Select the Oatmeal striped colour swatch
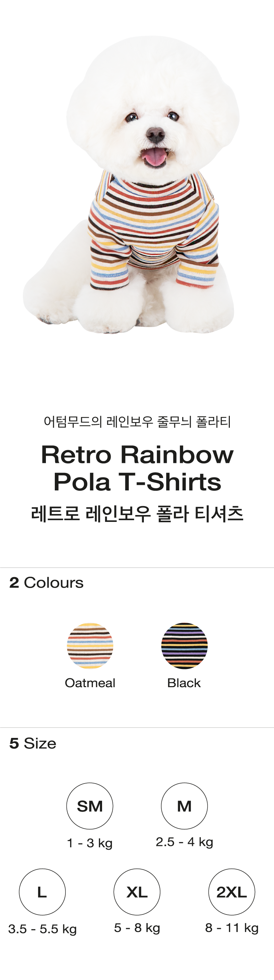The height and width of the screenshot is (980, 274). point(90,646)
